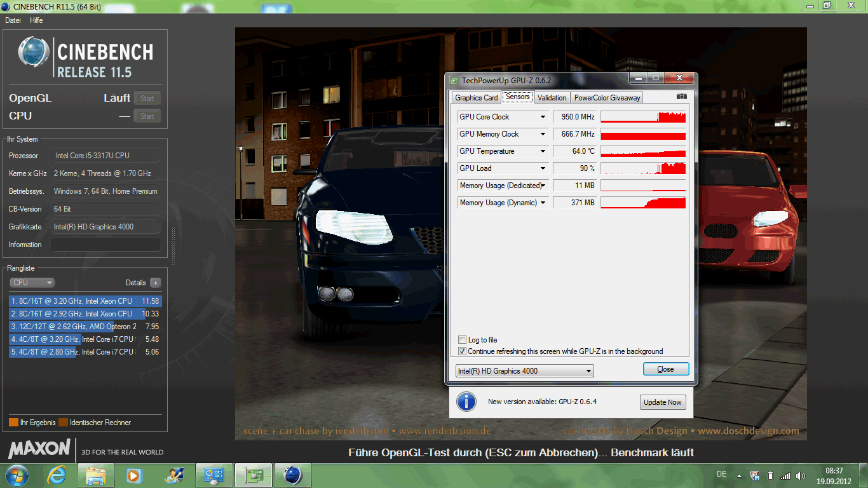The image size is (868, 488).
Task: Open the PowerColor Giveaway tab
Action: coord(607,98)
